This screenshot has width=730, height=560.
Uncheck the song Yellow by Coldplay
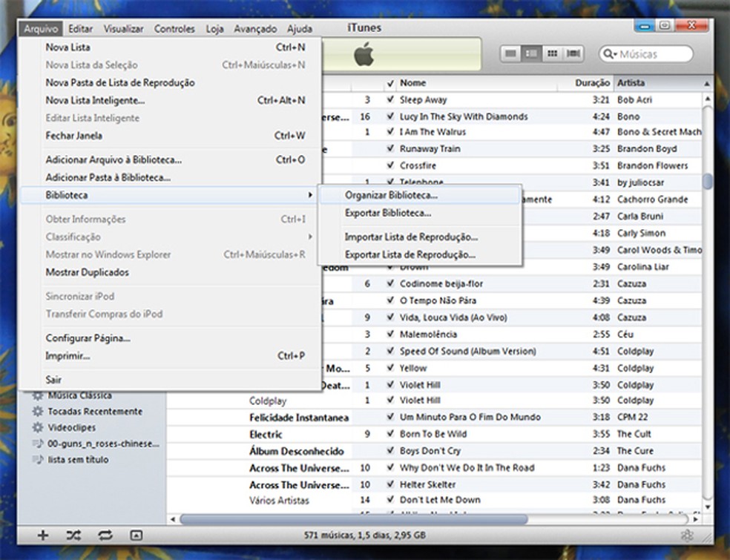click(x=389, y=367)
